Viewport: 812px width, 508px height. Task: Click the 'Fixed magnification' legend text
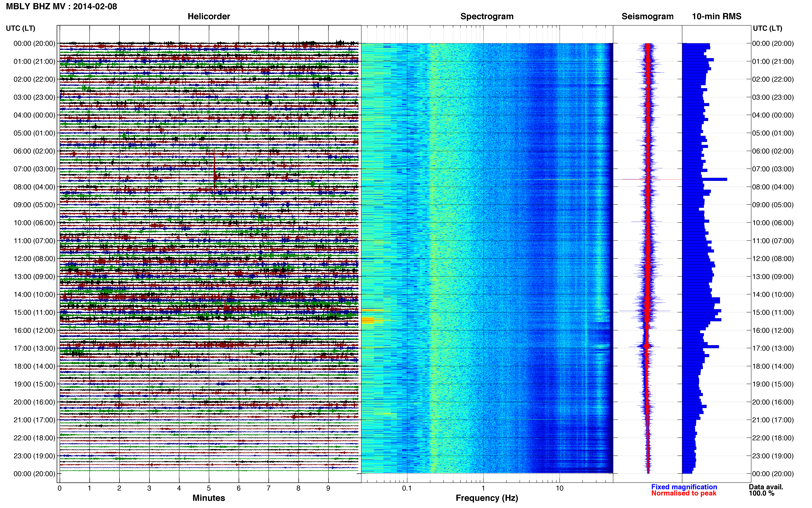[x=684, y=487]
